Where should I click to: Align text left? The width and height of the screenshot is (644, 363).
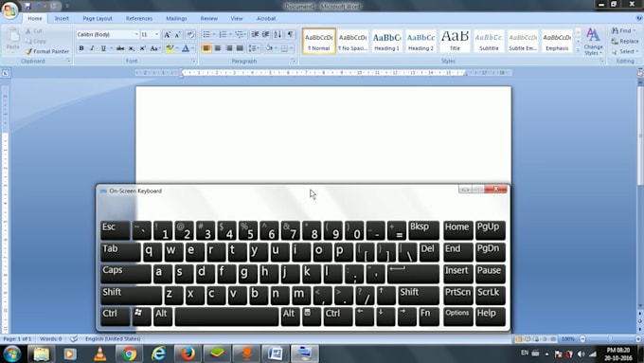click(206, 48)
